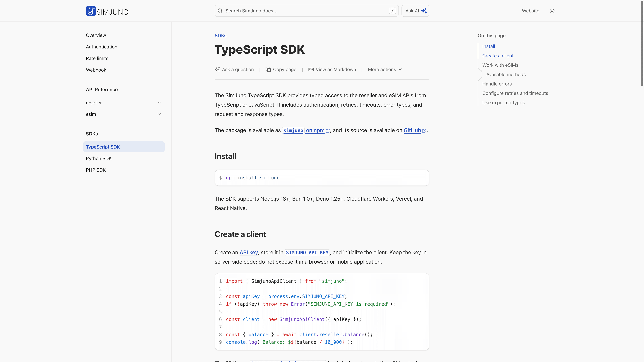Click View as Markdown button
Screen dimensions: 644x362
[x=332, y=69]
